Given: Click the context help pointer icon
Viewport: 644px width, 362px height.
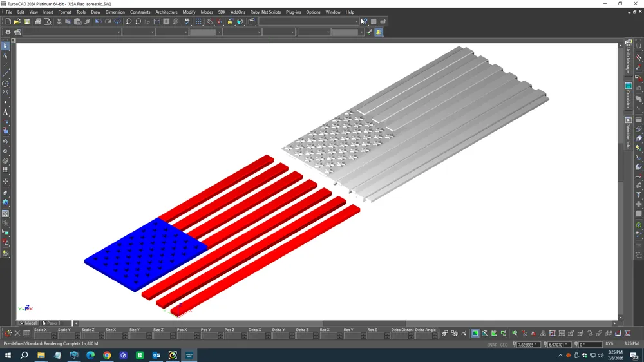Looking at the screenshot, I should pyautogui.click(x=365, y=21).
